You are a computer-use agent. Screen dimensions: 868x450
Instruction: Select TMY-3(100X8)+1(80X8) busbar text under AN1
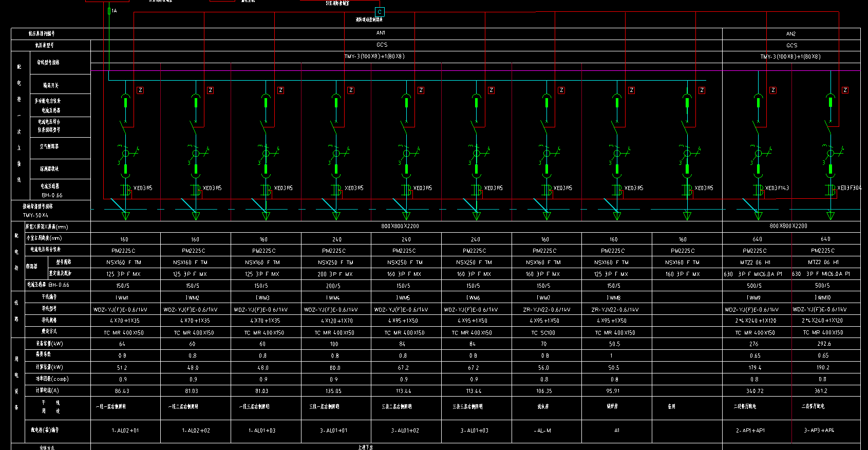tap(374, 57)
